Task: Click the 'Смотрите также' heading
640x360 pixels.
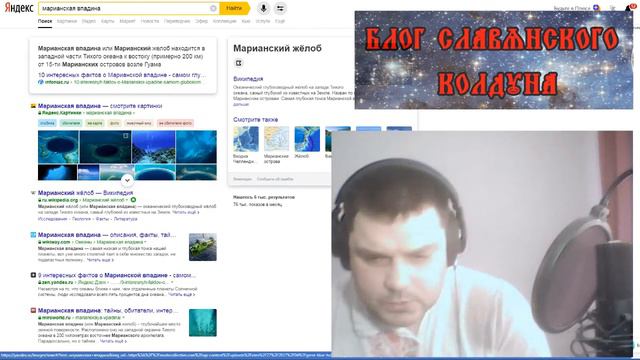Action: [256, 120]
